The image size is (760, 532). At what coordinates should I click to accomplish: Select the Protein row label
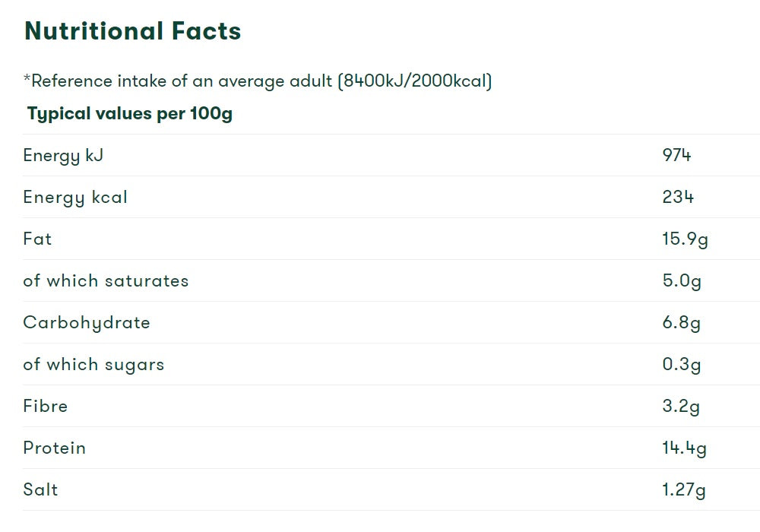[54, 448]
